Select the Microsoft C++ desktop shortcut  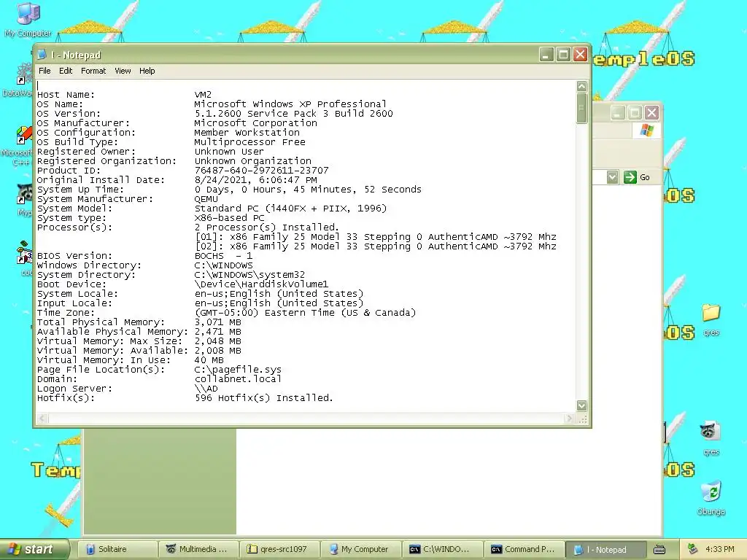pos(20,146)
